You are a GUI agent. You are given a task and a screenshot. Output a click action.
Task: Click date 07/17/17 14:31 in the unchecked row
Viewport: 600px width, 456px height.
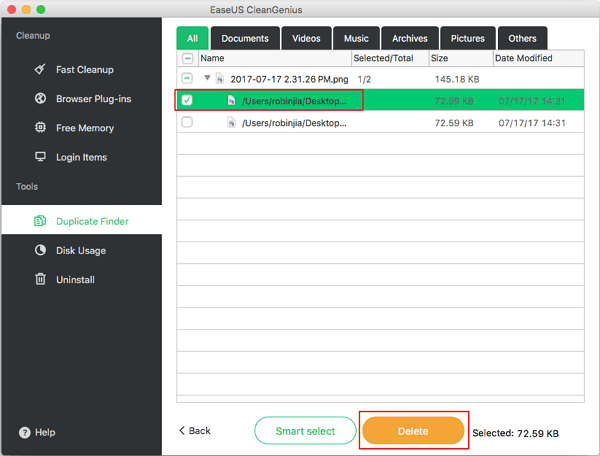pos(532,123)
